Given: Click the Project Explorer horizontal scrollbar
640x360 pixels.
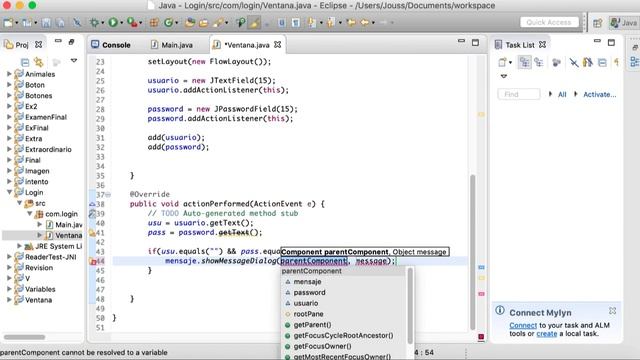Looking at the screenshot, I should [24, 337].
